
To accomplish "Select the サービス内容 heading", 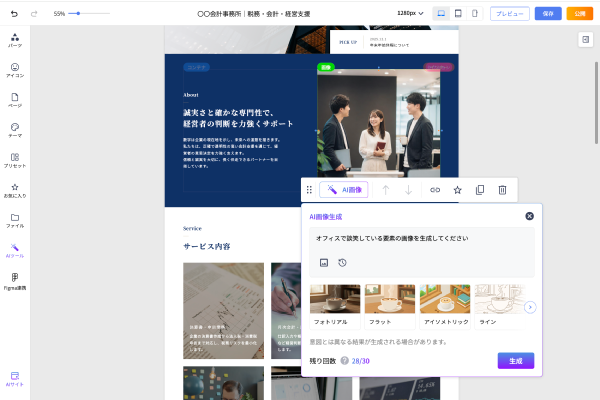I will [x=207, y=247].
